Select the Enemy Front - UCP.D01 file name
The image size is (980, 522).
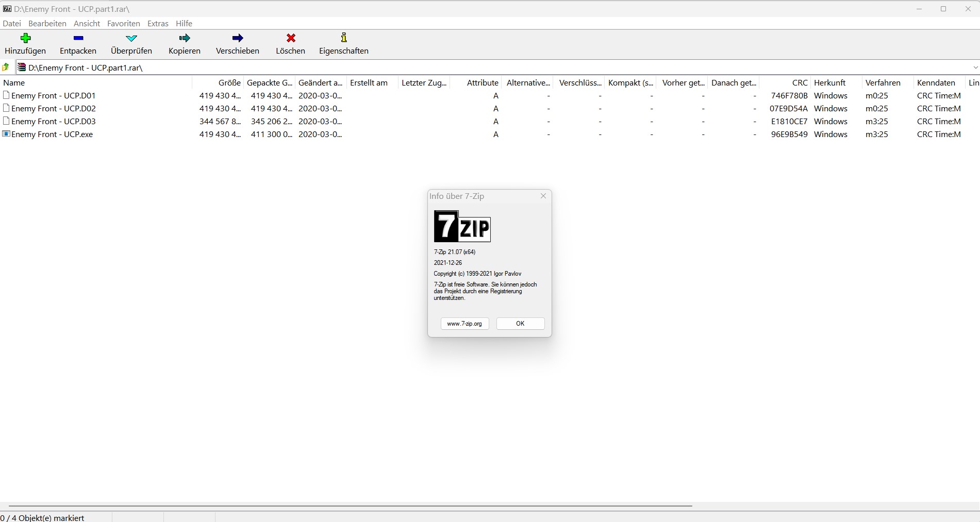pyautogui.click(x=53, y=95)
